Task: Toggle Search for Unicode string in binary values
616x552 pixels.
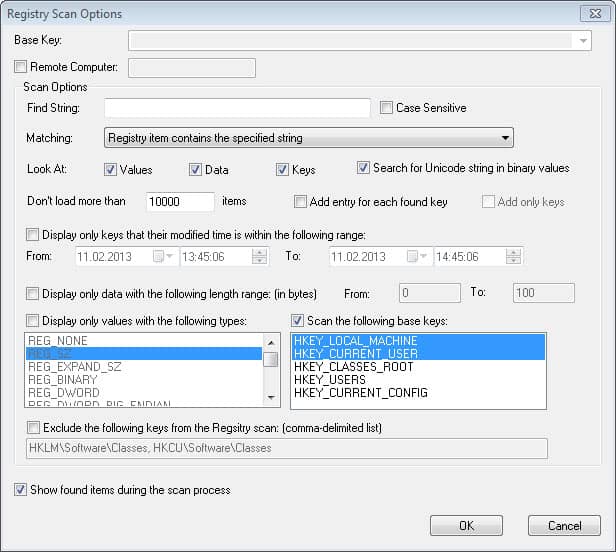Action: click(x=363, y=168)
